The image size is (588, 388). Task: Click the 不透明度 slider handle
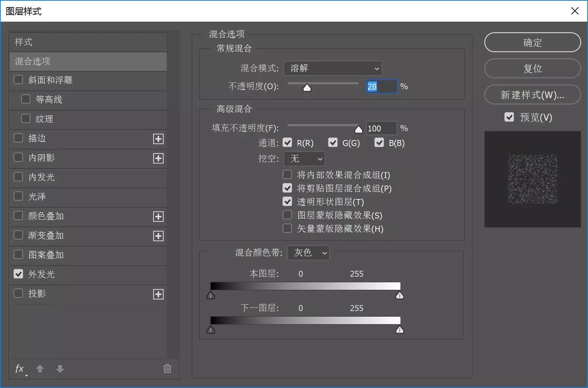307,88
